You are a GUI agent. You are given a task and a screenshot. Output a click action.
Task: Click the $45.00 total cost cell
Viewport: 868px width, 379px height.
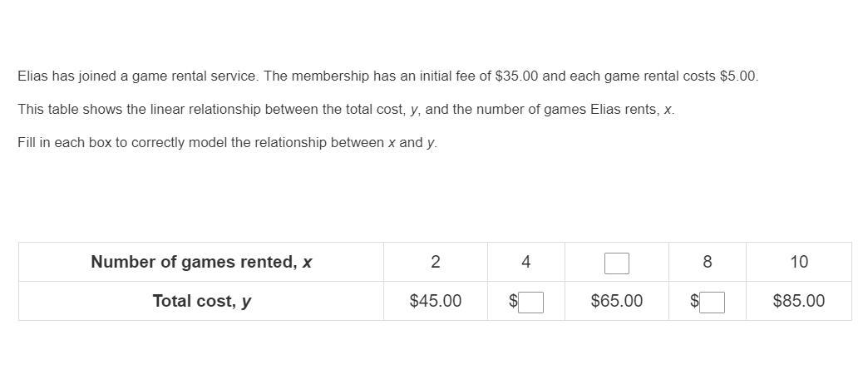pos(435,301)
